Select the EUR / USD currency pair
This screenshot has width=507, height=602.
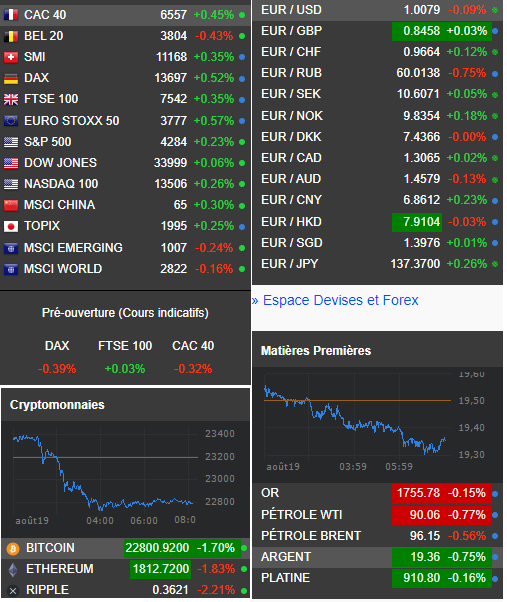tap(291, 10)
